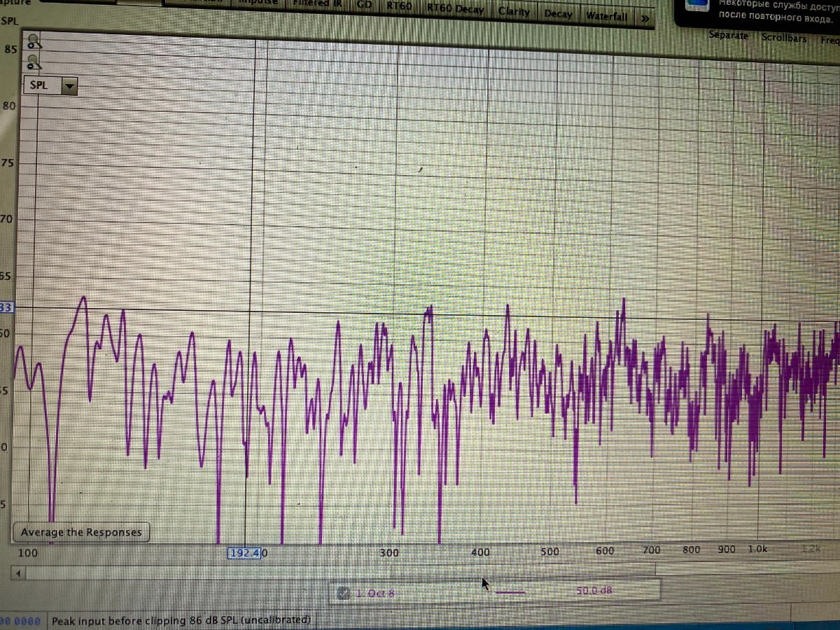Image resolution: width=840 pixels, height=630 pixels.
Task: Show the Decay tab
Action: 558,14
